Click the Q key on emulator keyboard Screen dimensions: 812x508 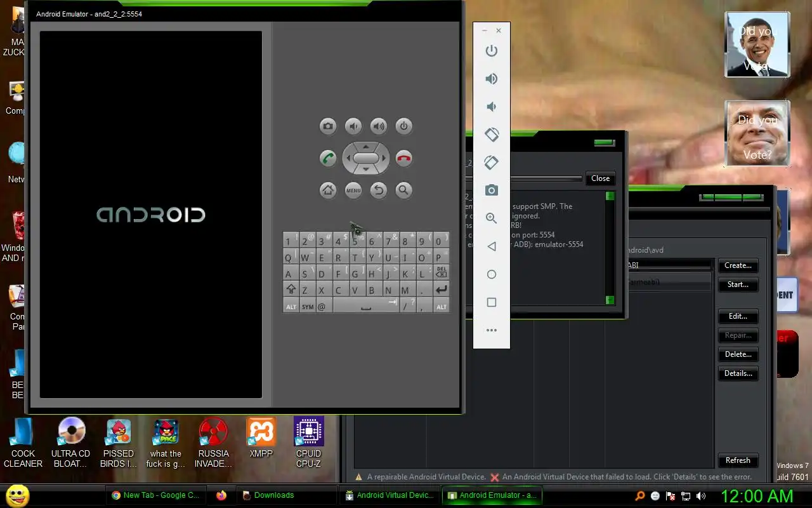click(291, 256)
